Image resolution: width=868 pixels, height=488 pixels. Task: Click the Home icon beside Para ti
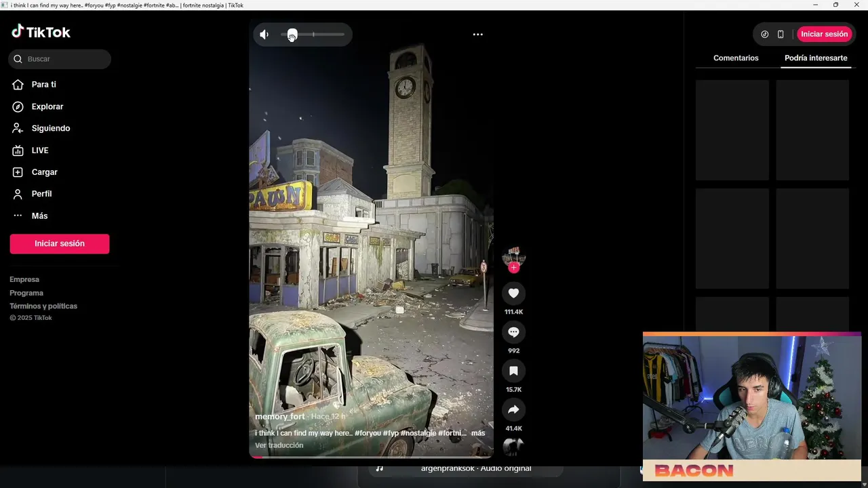coord(18,85)
